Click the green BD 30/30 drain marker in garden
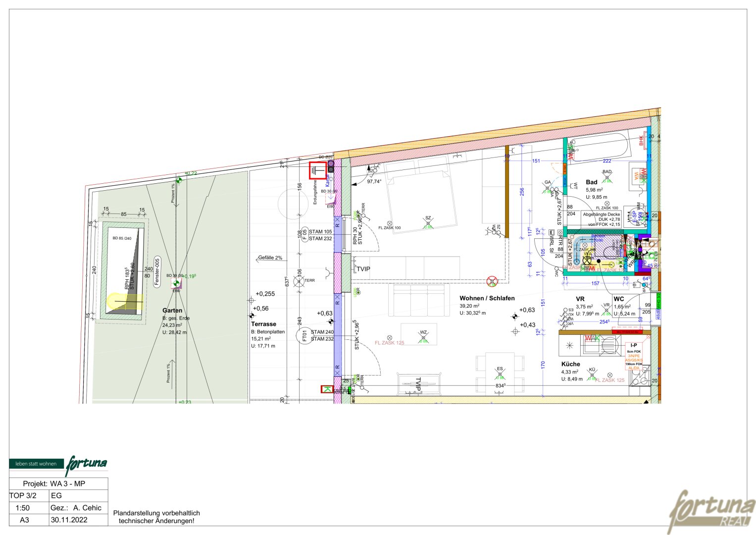The height and width of the screenshot is (535, 756). (x=175, y=283)
